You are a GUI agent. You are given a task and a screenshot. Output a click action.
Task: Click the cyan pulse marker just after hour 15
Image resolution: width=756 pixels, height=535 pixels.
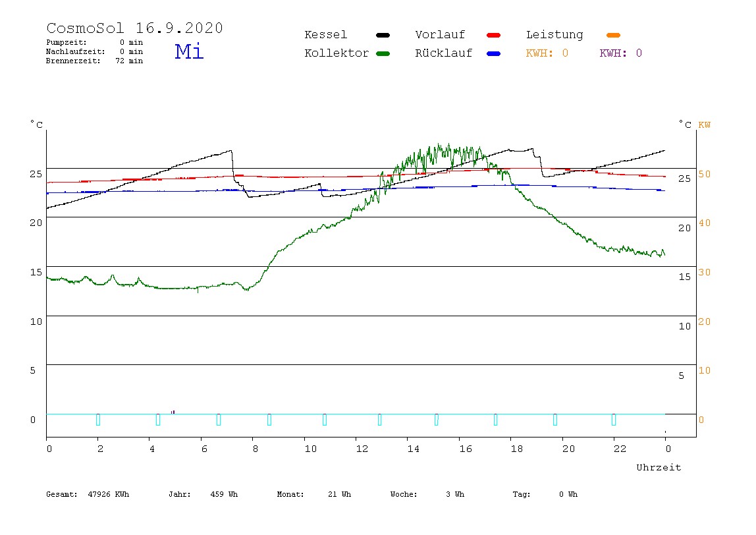tap(437, 419)
